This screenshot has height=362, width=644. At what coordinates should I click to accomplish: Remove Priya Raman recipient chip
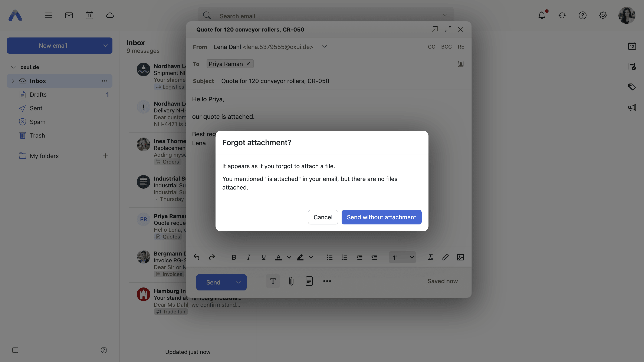[x=248, y=64]
